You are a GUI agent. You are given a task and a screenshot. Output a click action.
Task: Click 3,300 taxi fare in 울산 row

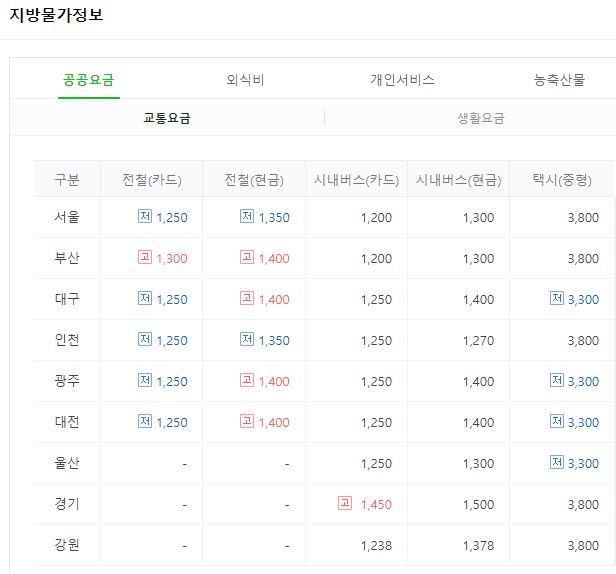[583, 464]
